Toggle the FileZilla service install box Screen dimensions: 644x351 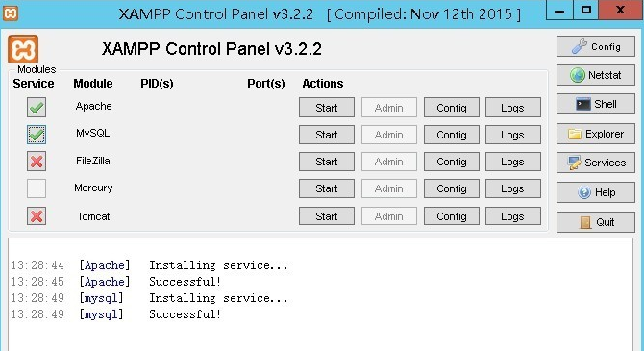tap(37, 162)
